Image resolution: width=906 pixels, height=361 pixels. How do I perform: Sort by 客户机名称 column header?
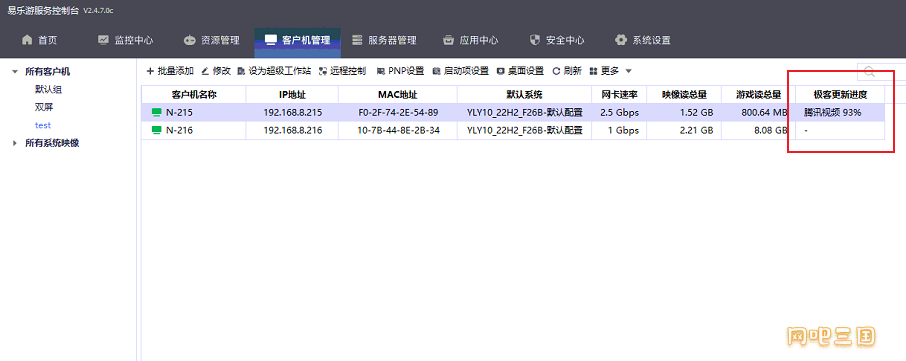click(x=194, y=95)
